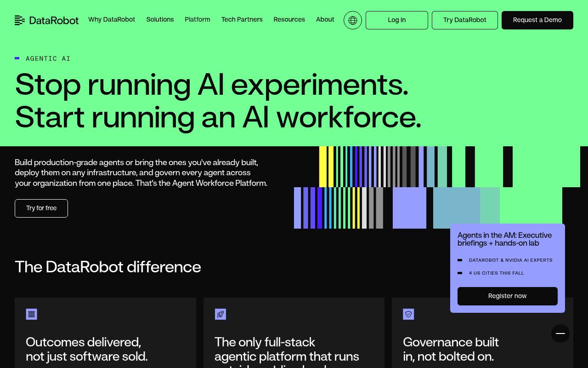Open the Tech Partners menu
588x368 pixels.
click(242, 20)
